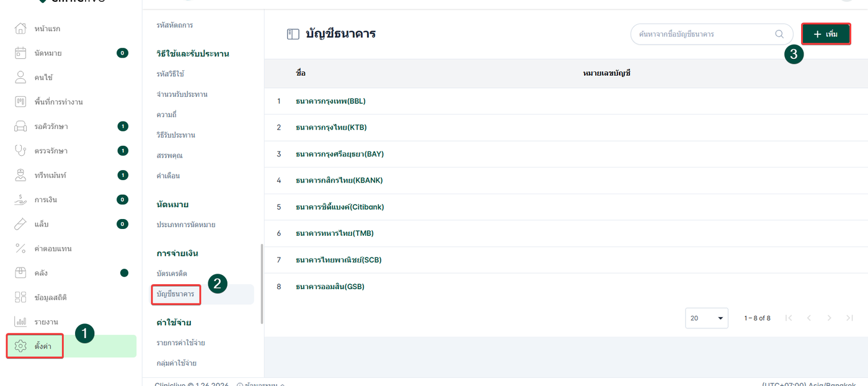Select the ค่าตอบแทน percent icon
The width and height of the screenshot is (868, 386).
(20, 248)
